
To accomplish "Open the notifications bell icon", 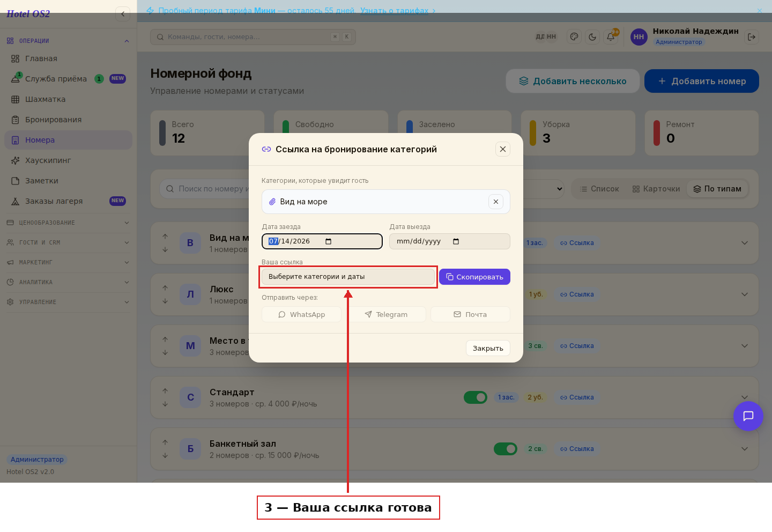I will [611, 37].
